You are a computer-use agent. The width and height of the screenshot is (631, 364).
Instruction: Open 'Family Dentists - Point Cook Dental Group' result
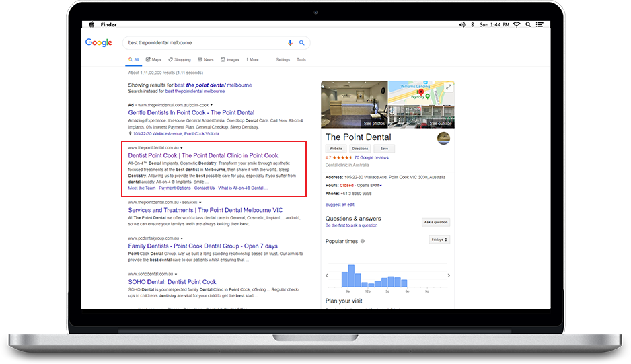pyautogui.click(x=203, y=246)
